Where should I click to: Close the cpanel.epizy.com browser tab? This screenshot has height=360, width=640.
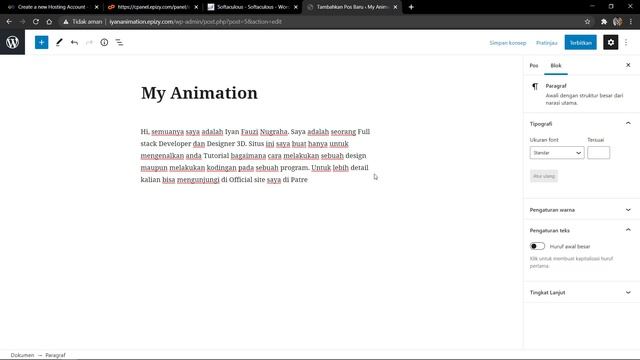(x=196, y=7)
